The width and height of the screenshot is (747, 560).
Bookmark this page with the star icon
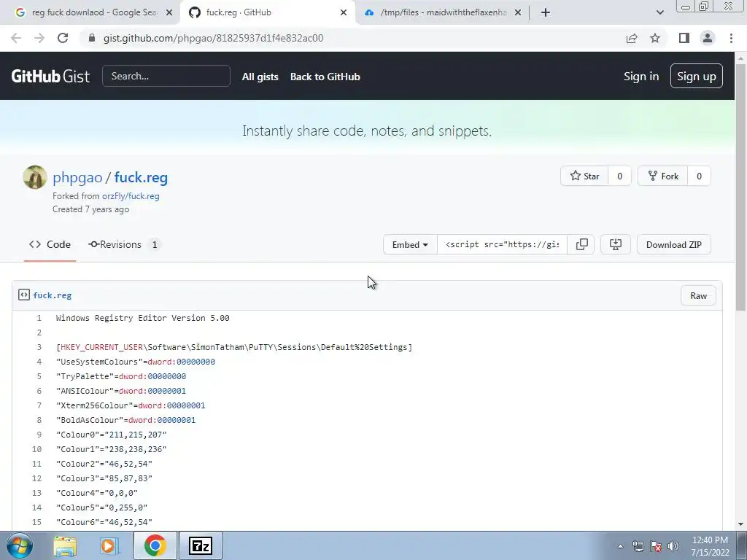(x=655, y=38)
